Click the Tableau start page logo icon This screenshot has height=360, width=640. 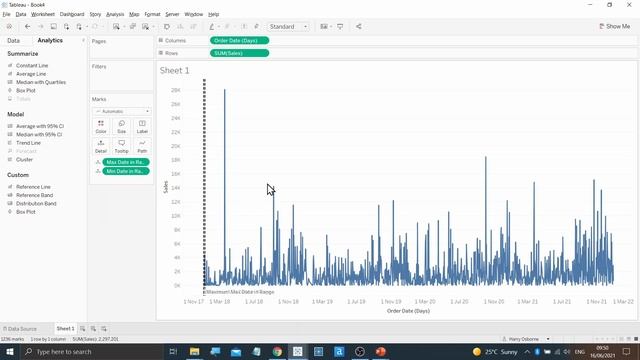point(9,27)
